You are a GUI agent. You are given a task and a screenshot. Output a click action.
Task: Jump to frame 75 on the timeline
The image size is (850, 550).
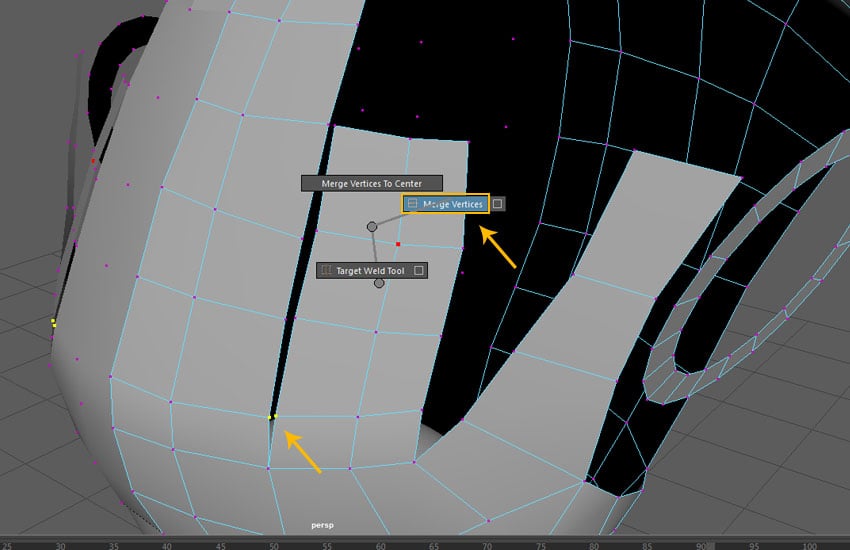541,546
